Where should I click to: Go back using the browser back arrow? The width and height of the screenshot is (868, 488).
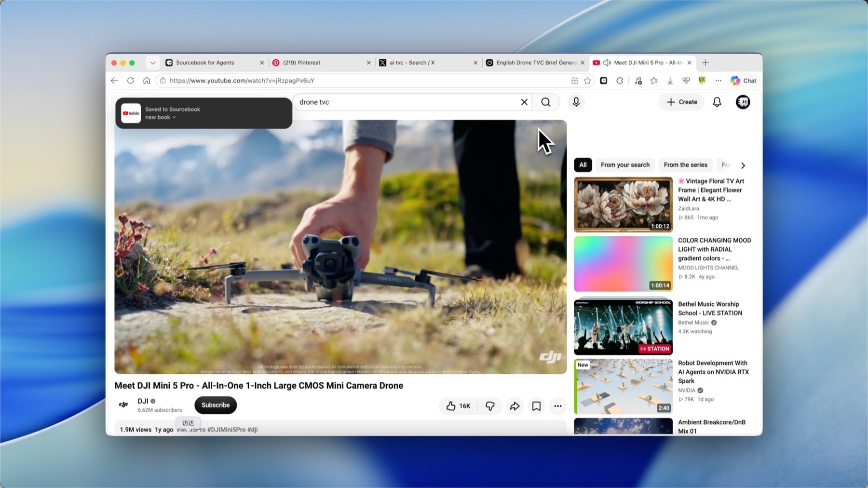click(x=114, y=81)
